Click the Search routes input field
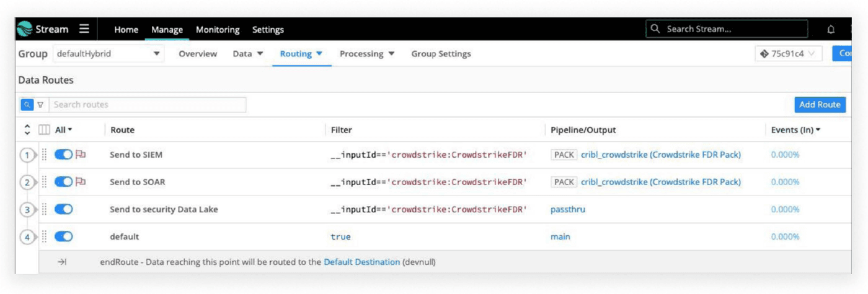 (x=148, y=105)
